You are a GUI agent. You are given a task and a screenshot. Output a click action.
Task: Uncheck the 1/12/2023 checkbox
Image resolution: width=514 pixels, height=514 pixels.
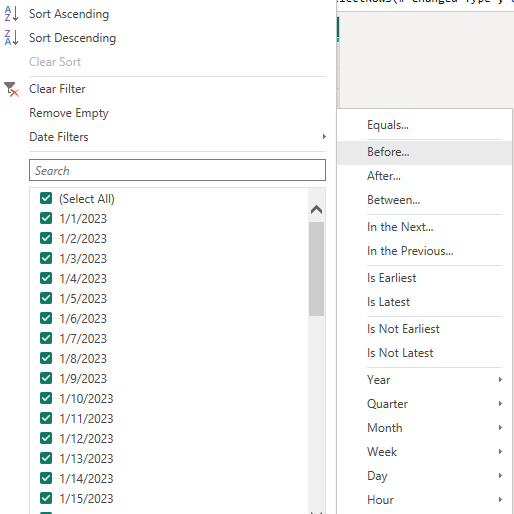pyautogui.click(x=46, y=438)
